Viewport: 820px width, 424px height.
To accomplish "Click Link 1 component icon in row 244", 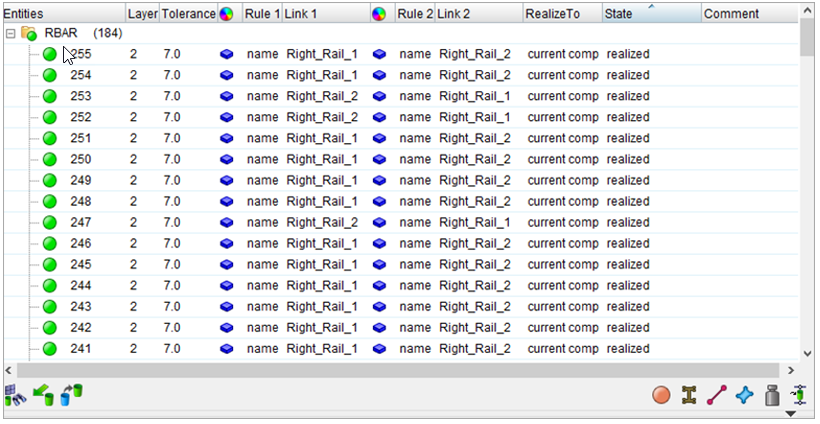I will click(226, 285).
